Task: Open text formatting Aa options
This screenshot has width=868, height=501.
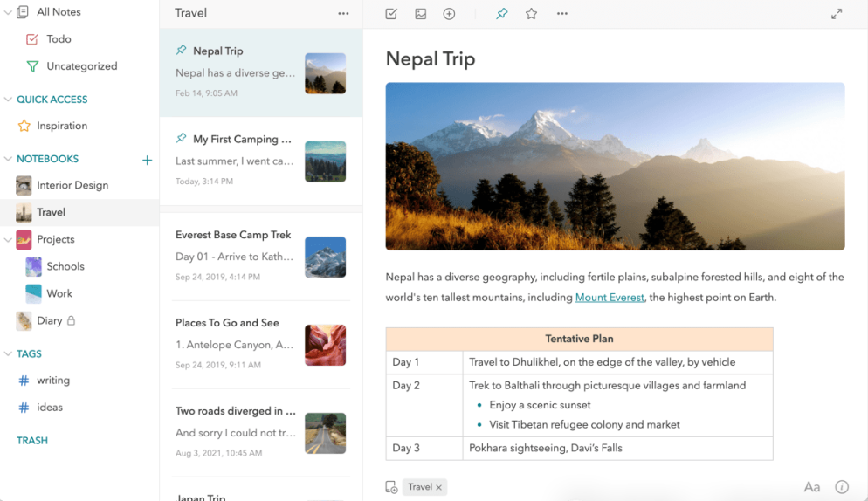Action: pos(811,487)
